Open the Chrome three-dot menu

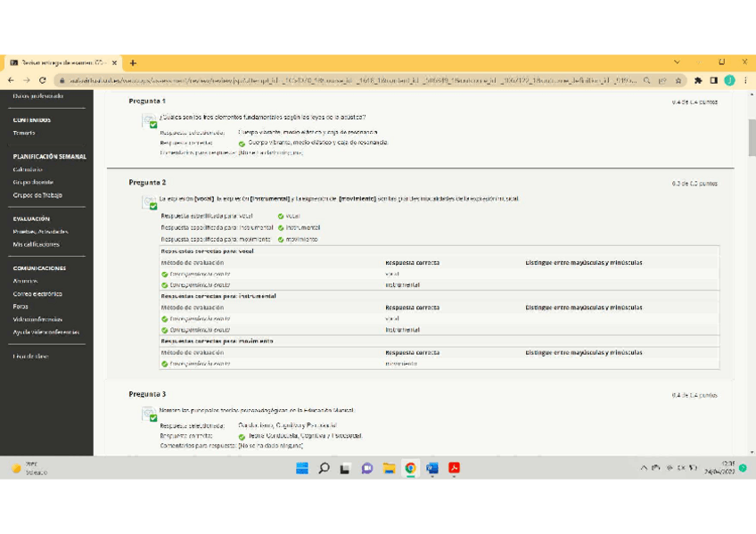pos(745,80)
